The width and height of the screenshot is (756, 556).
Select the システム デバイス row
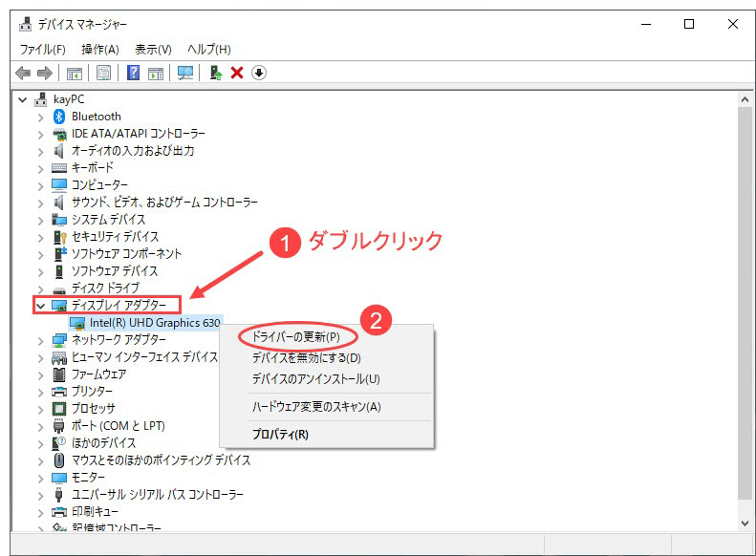(108, 220)
